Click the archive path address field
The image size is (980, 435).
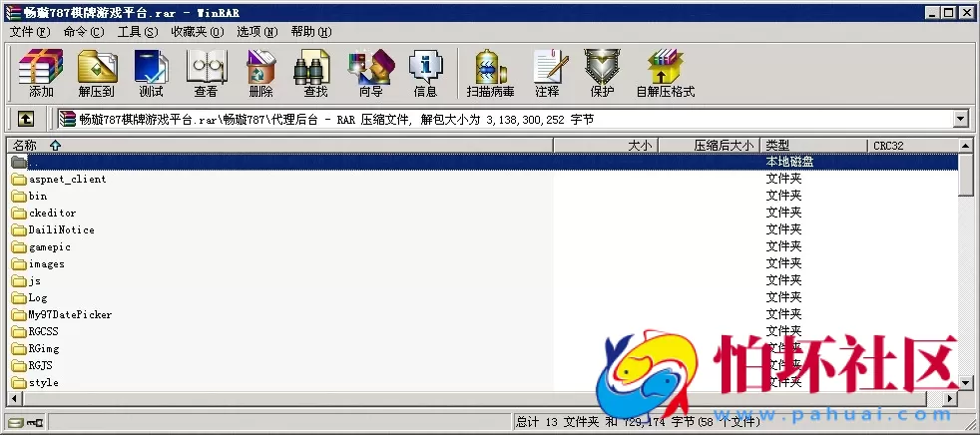(x=506, y=119)
